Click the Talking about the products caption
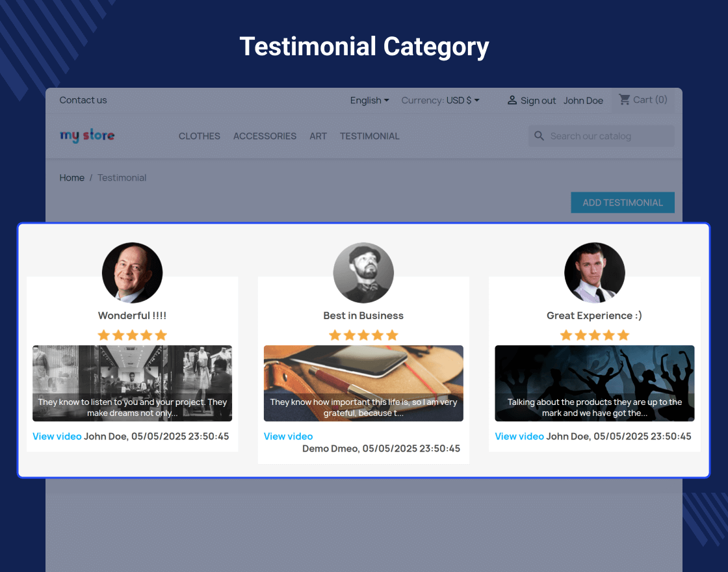 click(x=595, y=408)
